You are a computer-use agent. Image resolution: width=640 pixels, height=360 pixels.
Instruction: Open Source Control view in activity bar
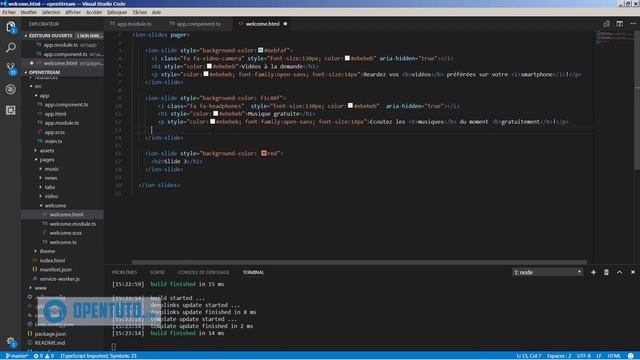point(11,68)
